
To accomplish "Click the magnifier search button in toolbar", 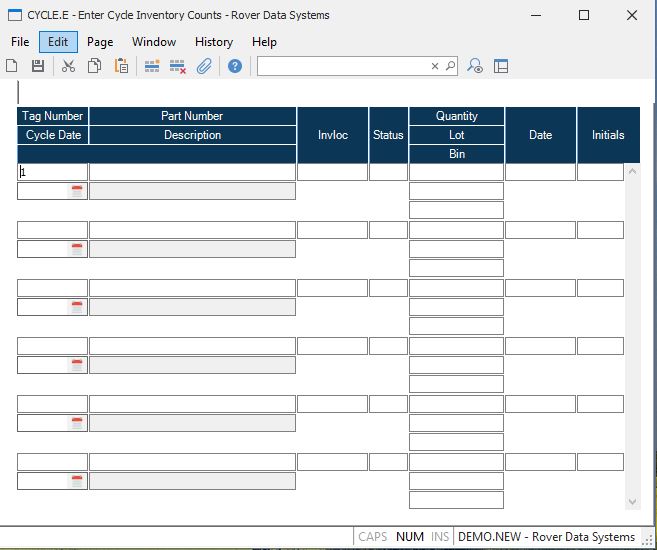I will (450, 66).
